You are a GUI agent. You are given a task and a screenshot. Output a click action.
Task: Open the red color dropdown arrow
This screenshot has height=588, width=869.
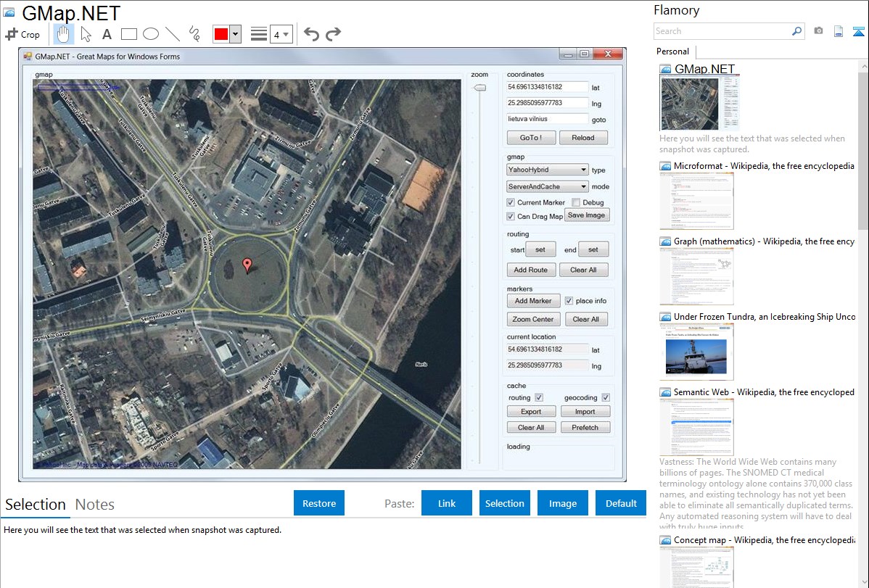tap(235, 34)
